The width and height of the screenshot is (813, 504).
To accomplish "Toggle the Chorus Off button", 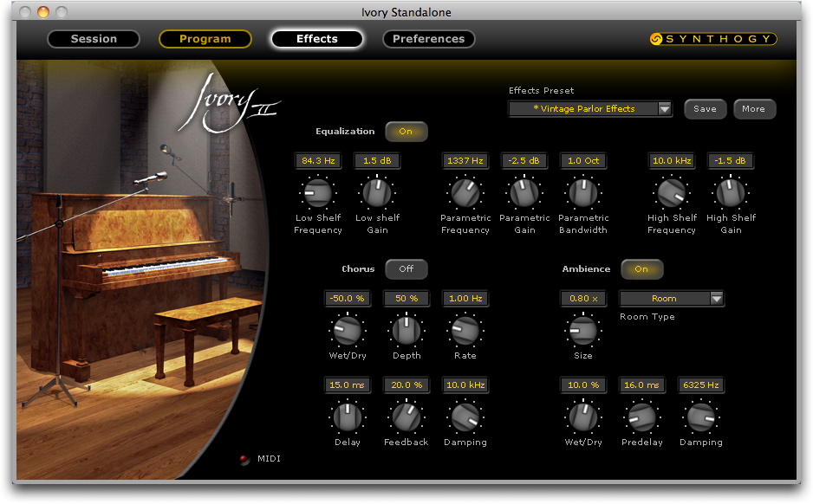I will point(406,268).
